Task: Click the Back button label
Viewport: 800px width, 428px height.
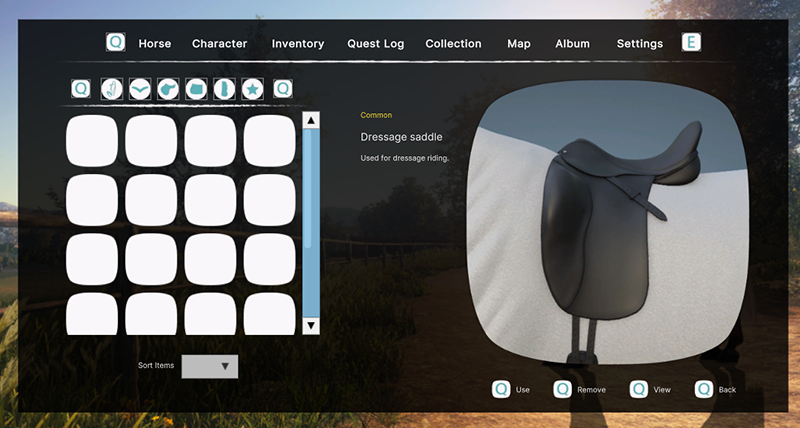Action: tap(727, 390)
